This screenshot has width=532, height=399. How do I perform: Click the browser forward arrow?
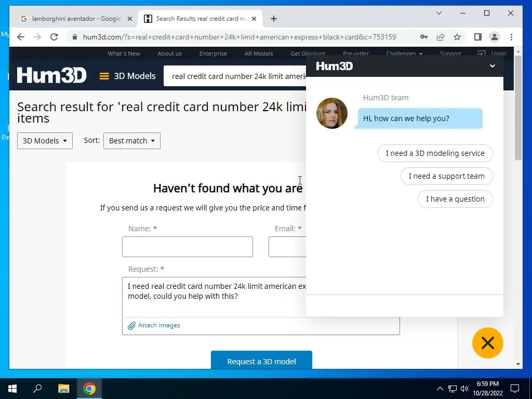click(37, 37)
